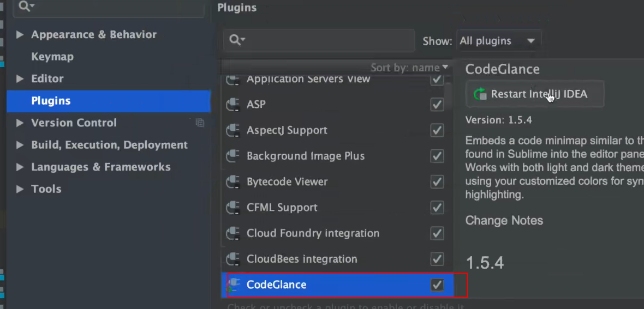
Task: Click the CodeGlance plugin icon
Action: click(233, 284)
